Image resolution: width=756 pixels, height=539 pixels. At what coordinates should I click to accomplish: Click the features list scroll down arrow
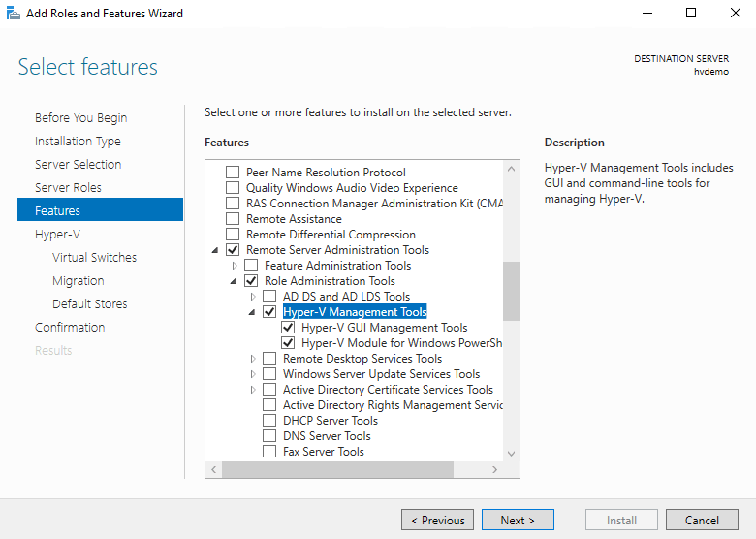pyautogui.click(x=511, y=454)
